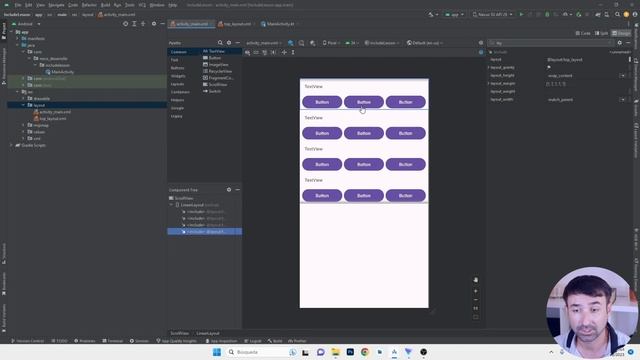Open Palette settings gear icon

pyautogui.click(x=229, y=42)
